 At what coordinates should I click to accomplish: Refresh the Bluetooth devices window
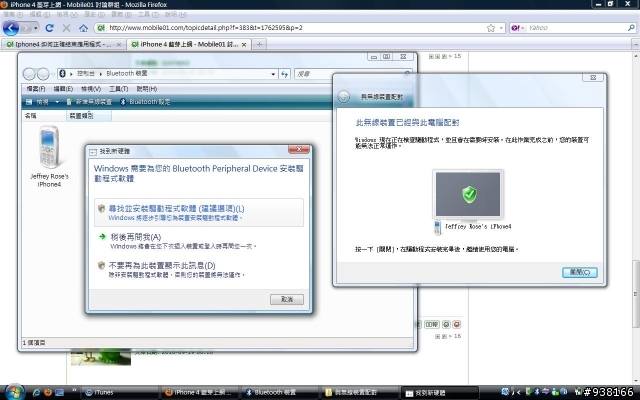(x=284, y=74)
